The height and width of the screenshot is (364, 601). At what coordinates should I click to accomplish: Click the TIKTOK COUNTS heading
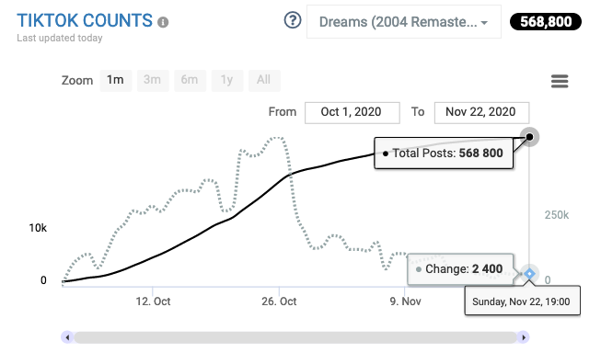85,21
